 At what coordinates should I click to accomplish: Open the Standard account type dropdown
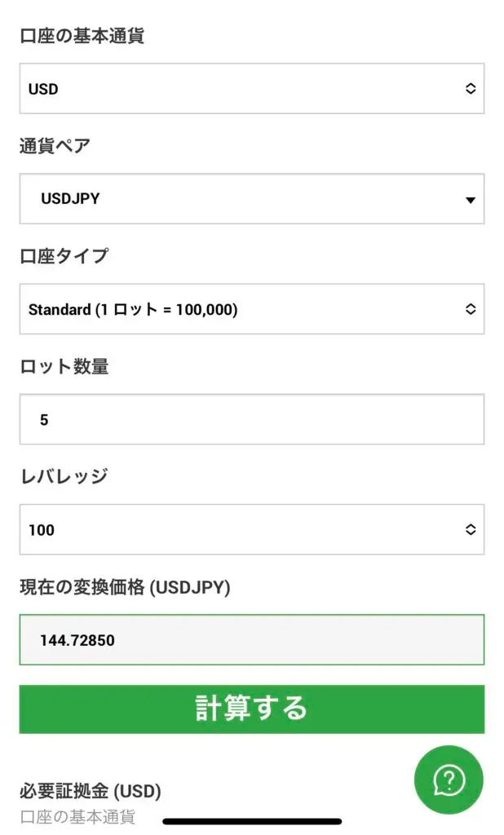pyautogui.click(x=245, y=309)
